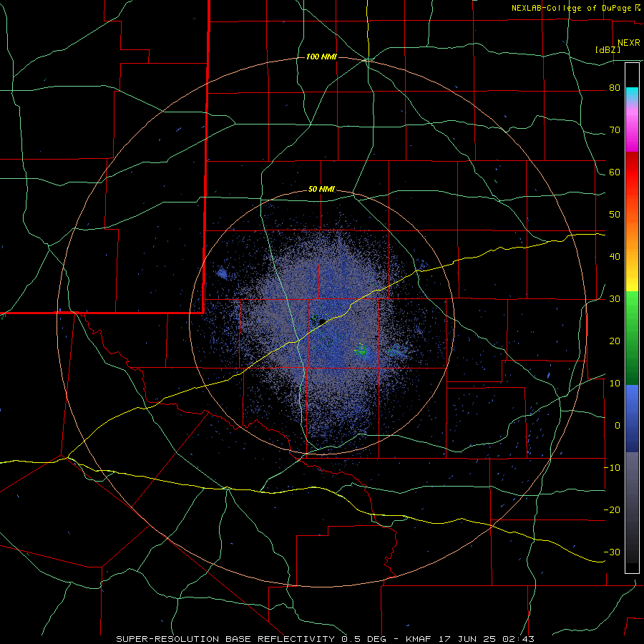Viewport: 644px width, 644px height.
Task: Click the green segment of the color bar
Action: pyautogui.click(x=632, y=338)
